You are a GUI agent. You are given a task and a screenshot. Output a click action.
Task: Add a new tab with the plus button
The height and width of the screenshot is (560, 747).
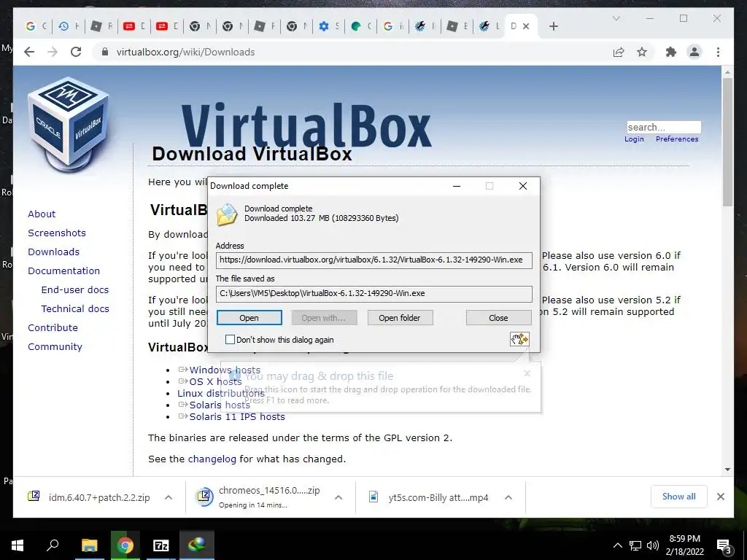(553, 26)
